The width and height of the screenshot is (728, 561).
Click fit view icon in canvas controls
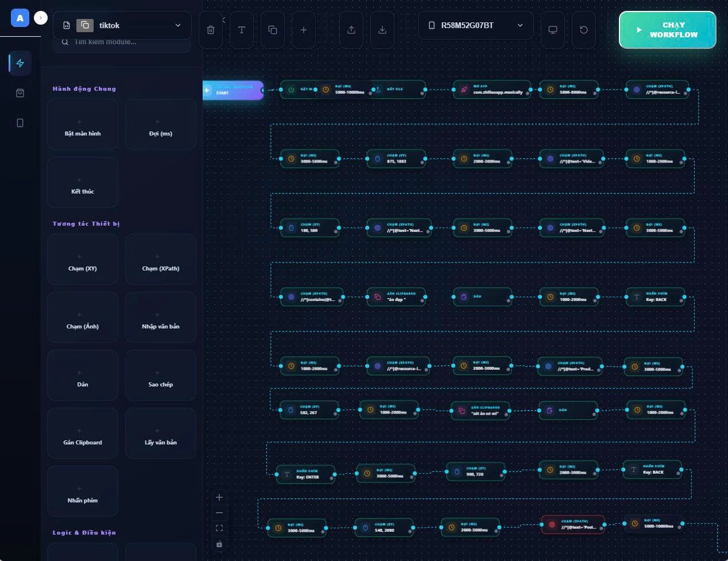coord(219,528)
